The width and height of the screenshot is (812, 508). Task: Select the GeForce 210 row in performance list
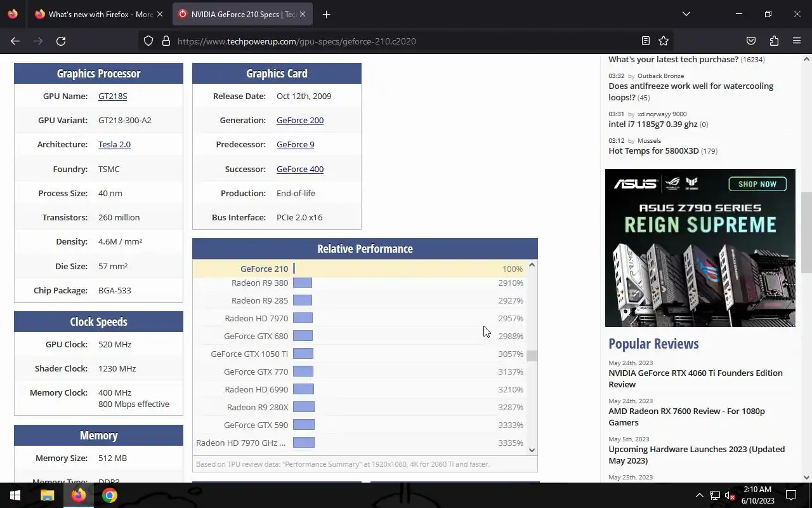(360, 269)
